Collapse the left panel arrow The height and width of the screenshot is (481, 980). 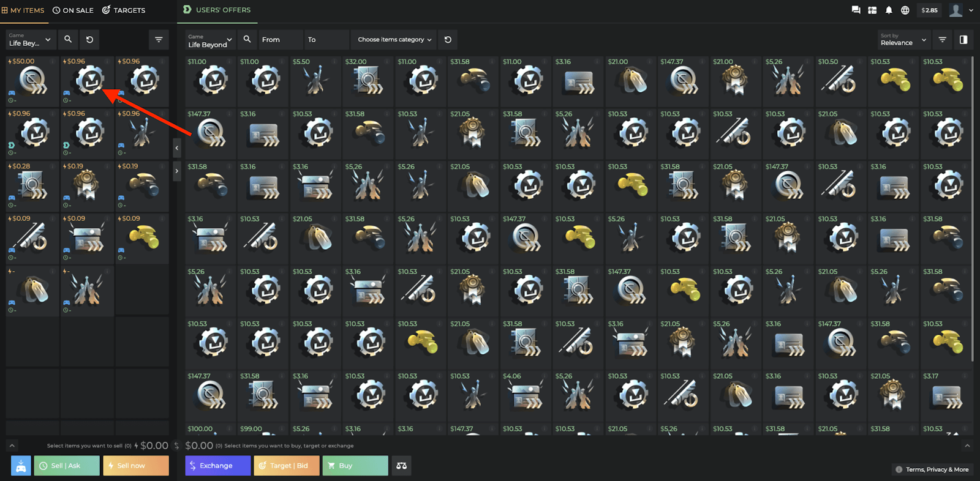click(176, 147)
